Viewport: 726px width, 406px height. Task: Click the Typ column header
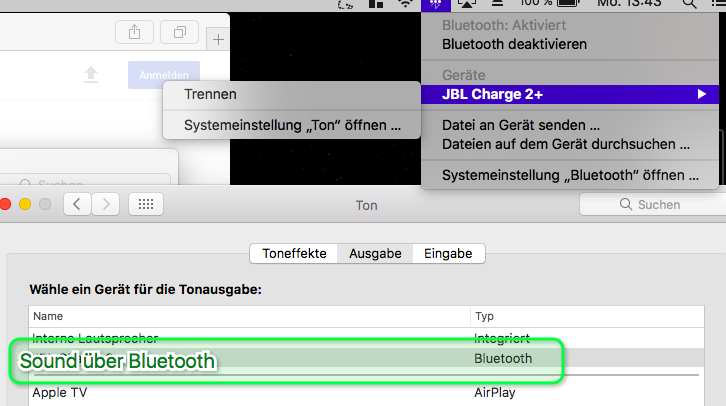587,316
